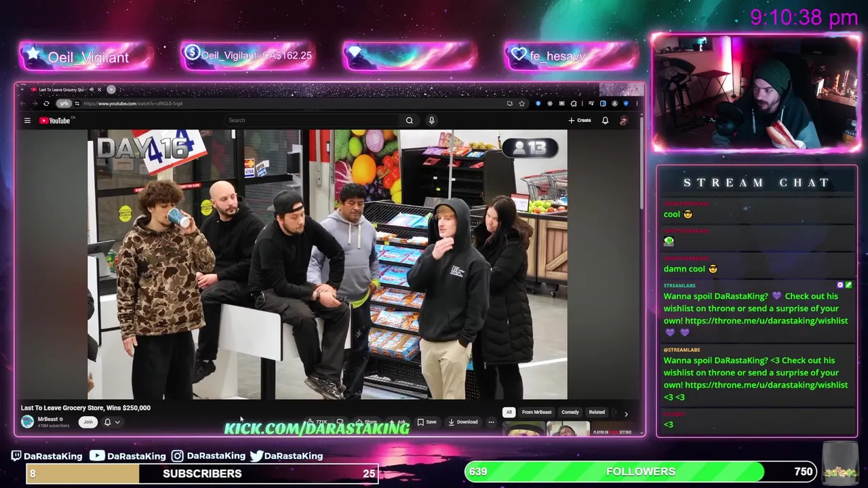Click the Twitter DaRastaKing handle
868x488 pixels.
tap(286, 456)
